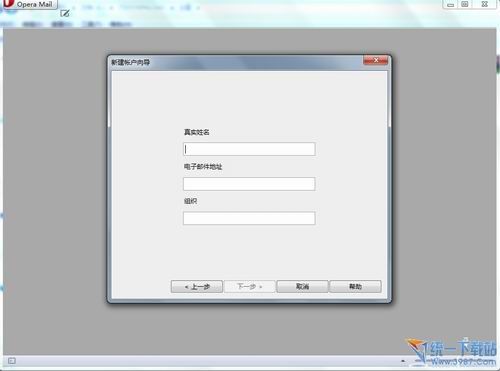This screenshot has width=500, height=371.
Task: Maximize the Opera Mail window
Action: (465, 4)
